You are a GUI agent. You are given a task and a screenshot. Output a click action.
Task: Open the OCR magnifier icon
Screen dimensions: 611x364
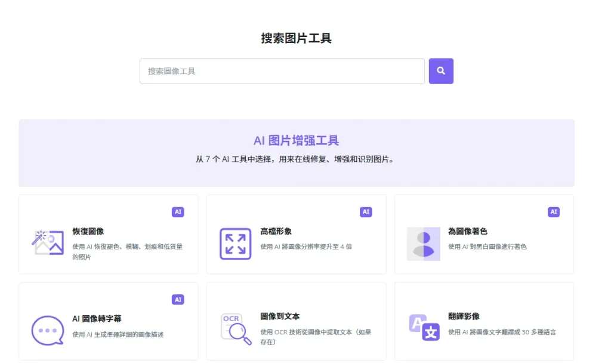click(x=236, y=329)
